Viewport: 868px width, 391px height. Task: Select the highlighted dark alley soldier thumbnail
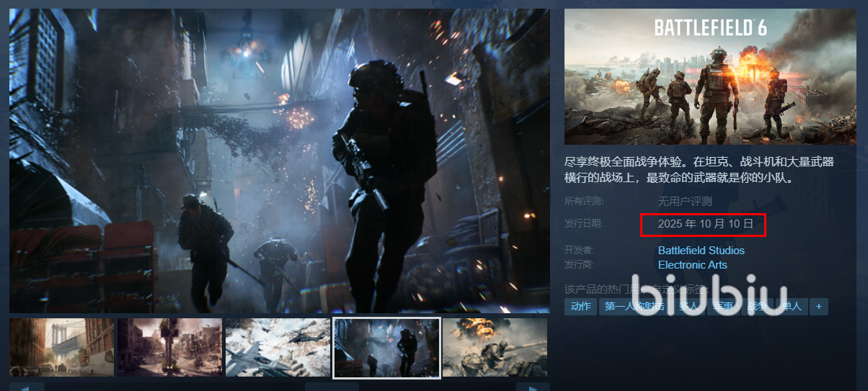(x=386, y=347)
